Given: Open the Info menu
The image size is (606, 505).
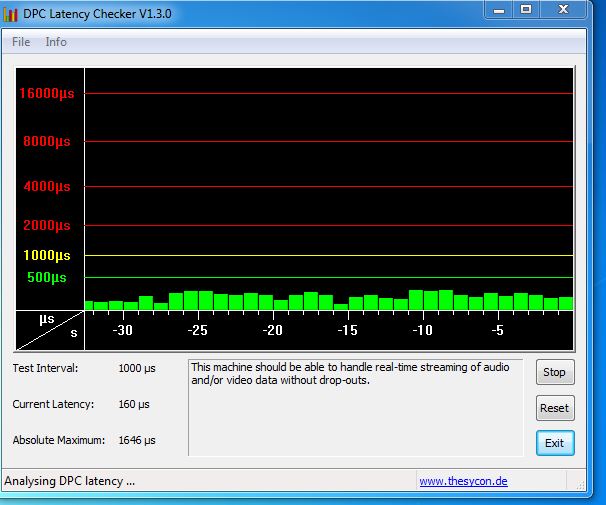Looking at the screenshot, I should tap(56, 42).
